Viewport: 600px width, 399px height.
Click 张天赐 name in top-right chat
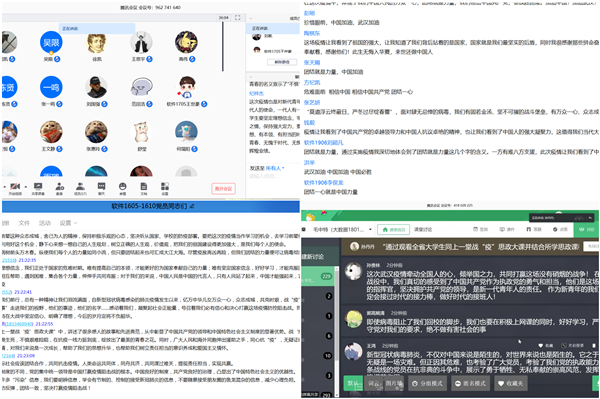coord(312,62)
